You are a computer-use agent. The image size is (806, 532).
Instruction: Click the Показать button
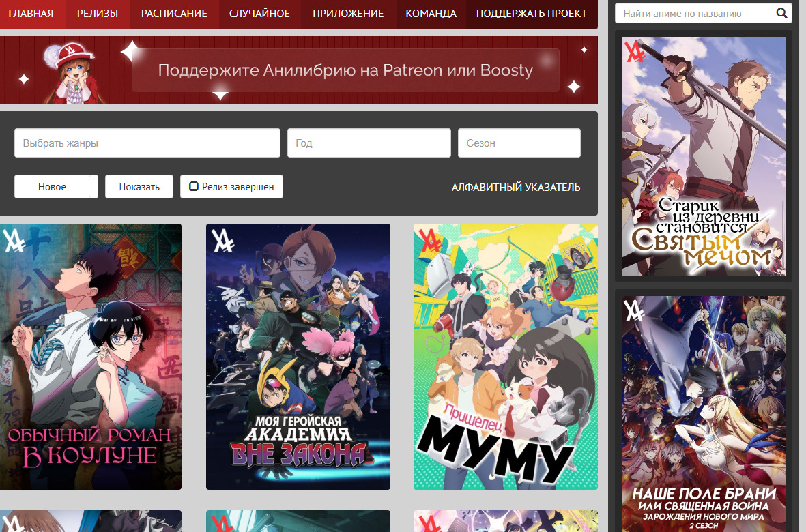[139, 186]
